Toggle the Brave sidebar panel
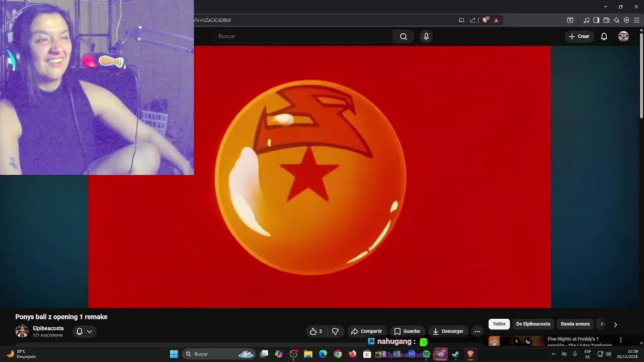Screen dimensions: 644x362 tap(596, 20)
